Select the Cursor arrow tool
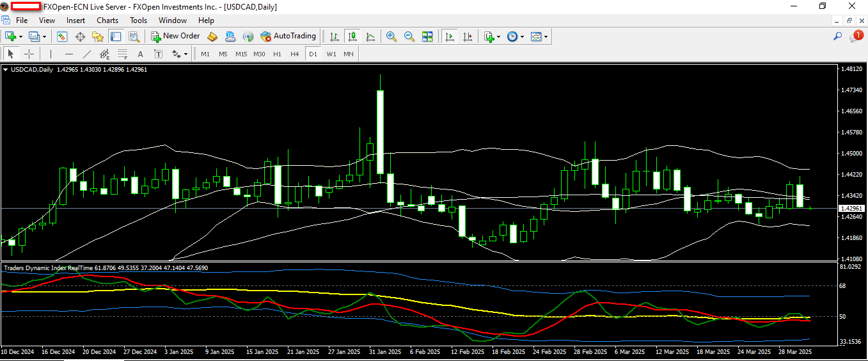 (11, 54)
